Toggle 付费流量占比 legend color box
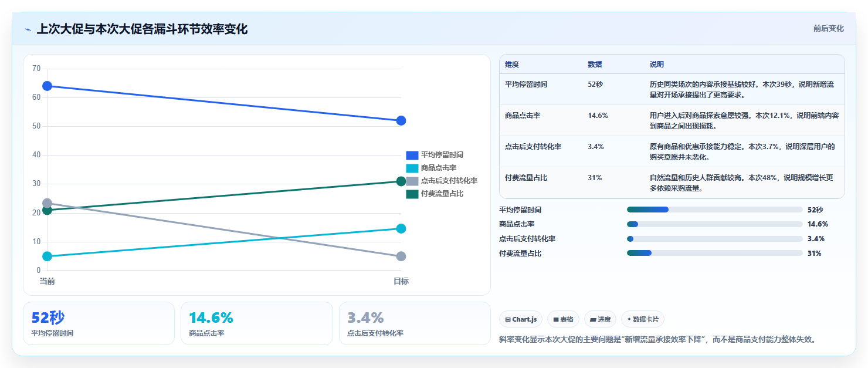The height and width of the screenshot is (368, 868). 412,194
